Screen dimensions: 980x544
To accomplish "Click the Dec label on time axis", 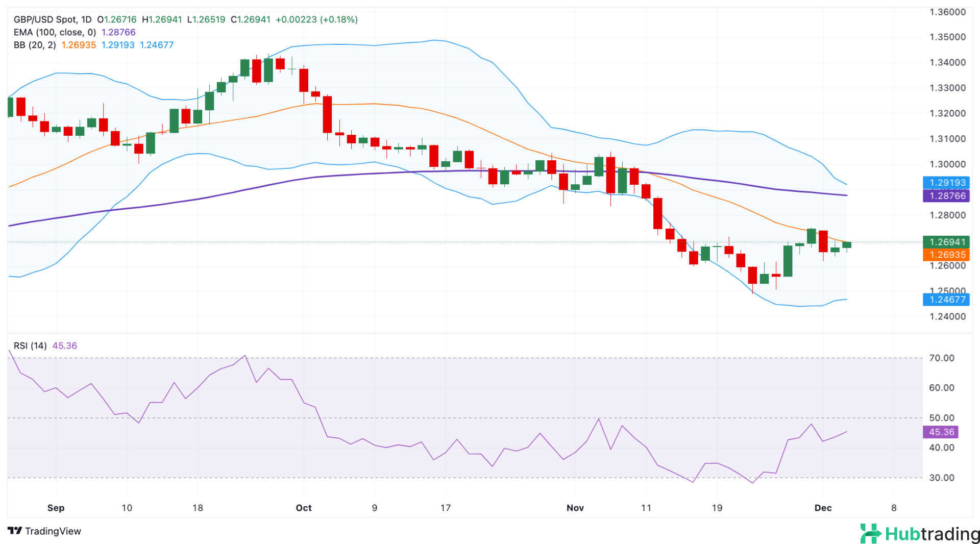I will [823, 508].
